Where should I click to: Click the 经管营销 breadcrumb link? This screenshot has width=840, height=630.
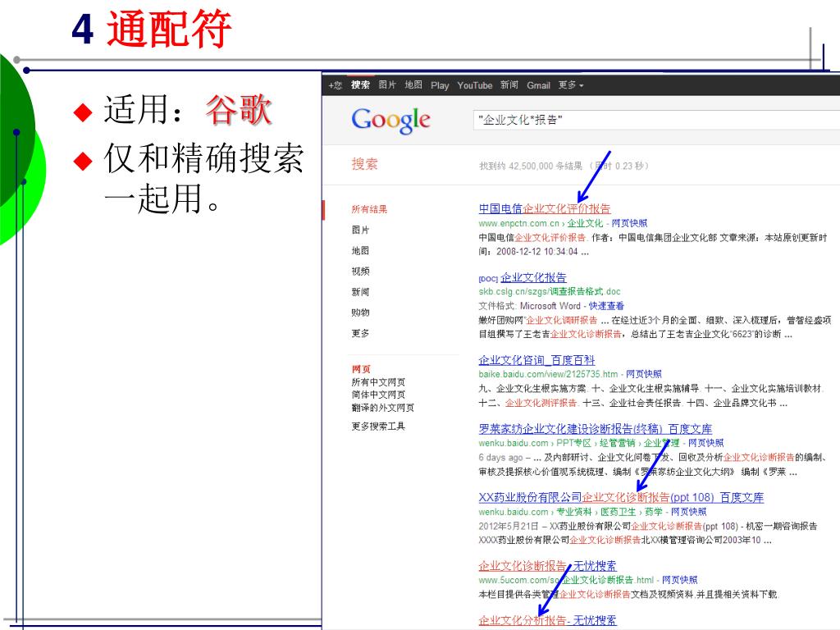pos(617,443)
